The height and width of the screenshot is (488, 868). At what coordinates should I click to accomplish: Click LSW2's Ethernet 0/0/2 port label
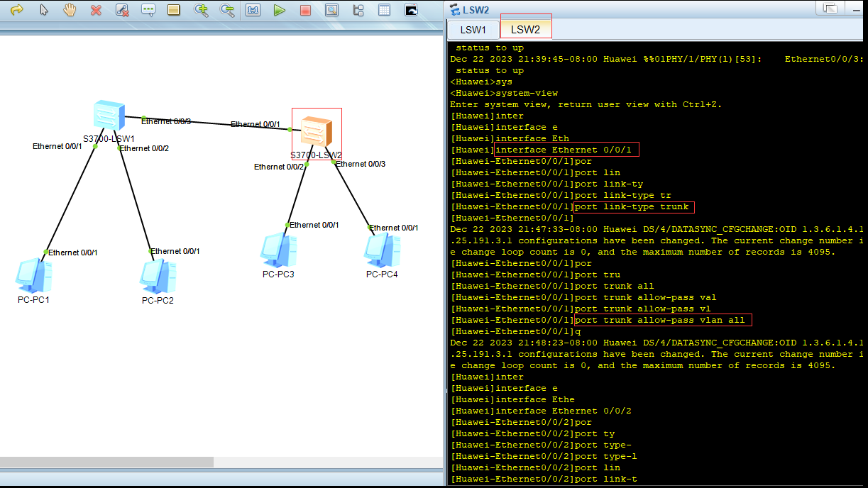point(279,167)
